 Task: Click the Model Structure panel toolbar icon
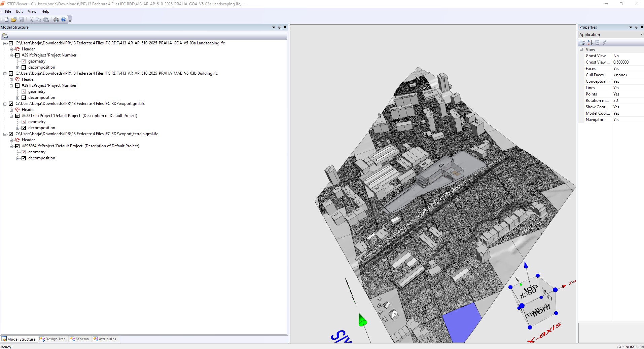pyautogui.click(x=5, y=36)
